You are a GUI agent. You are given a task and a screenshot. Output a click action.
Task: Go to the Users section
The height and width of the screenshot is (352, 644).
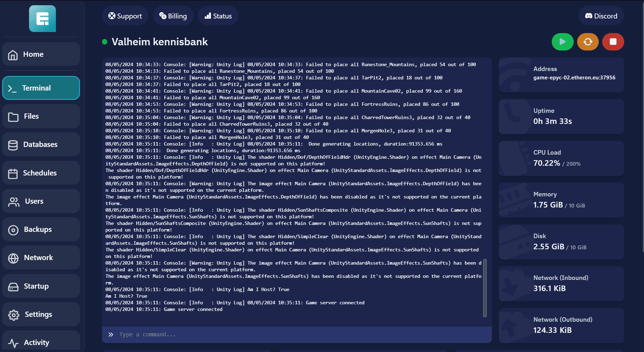[x=41, y=201]
